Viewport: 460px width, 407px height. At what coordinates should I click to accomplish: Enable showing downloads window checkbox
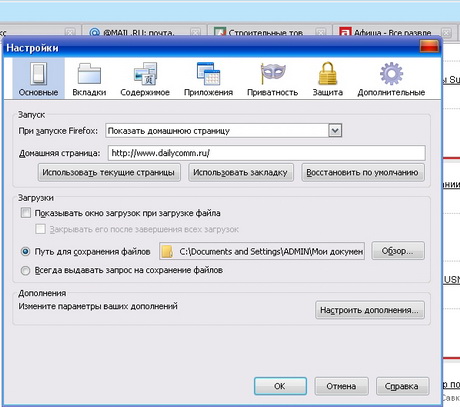click(26, 213)
